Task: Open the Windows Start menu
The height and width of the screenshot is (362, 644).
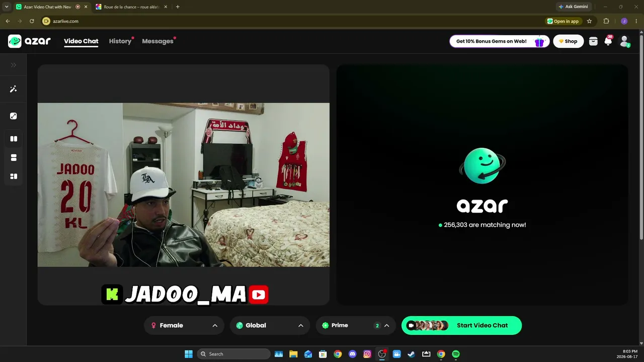Action: [189, 354]
